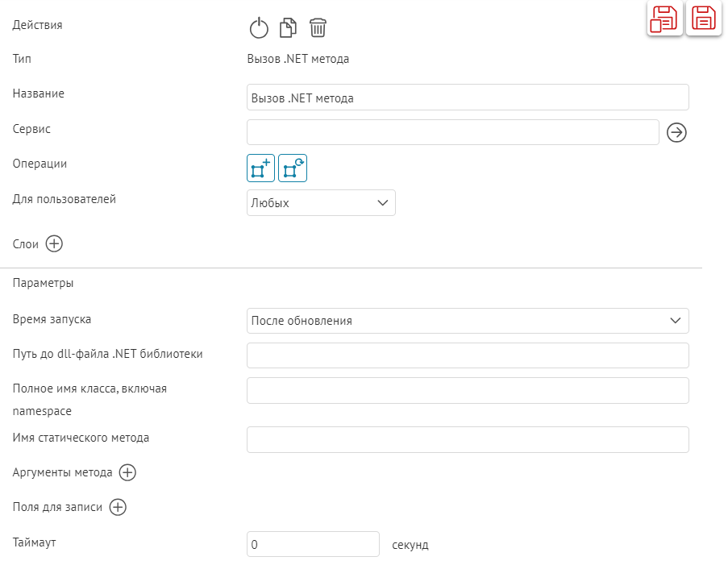Click the Имя статического метода field
This screenshot has height=565, width=728.
[x=468, y=440]
